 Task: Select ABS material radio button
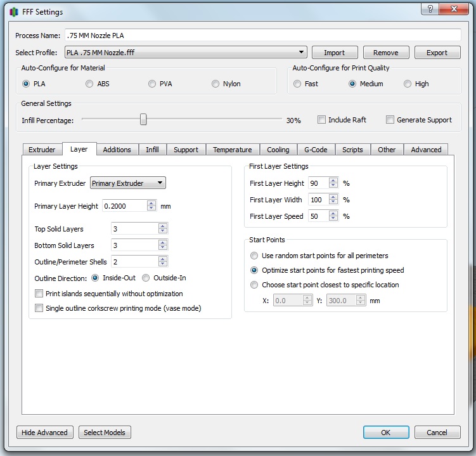point(89,84)
